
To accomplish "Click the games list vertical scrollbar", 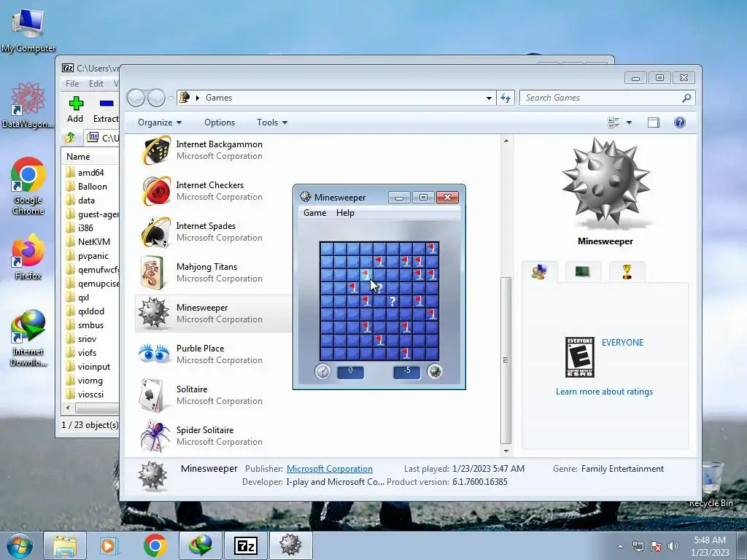I will coord(506,360).
